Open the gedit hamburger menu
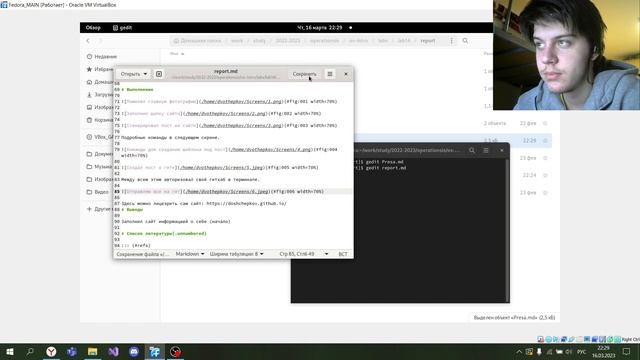 pos(330,74)
